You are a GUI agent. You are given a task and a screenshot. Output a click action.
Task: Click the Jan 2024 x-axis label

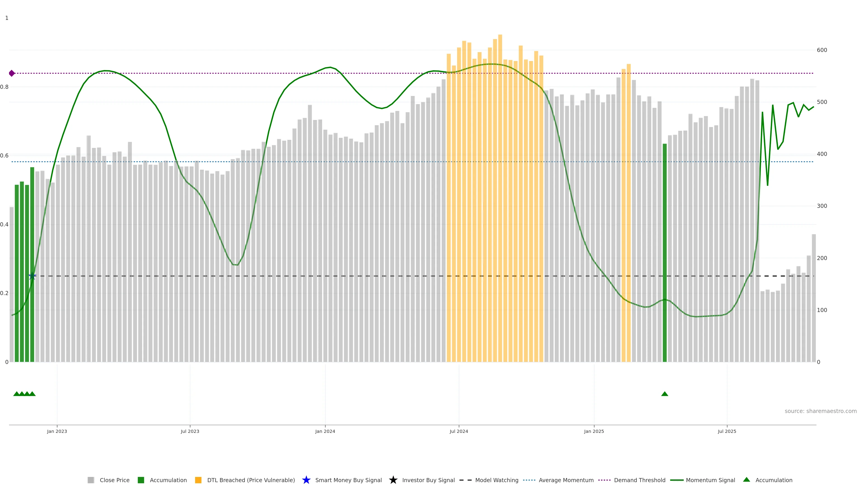[325, 431]
